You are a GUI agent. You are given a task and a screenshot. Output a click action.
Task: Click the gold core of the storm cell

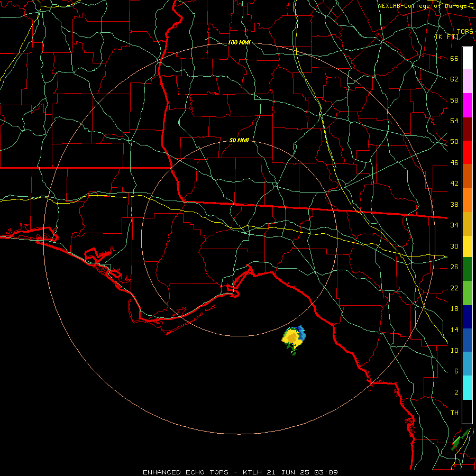(x=292, y=338)
